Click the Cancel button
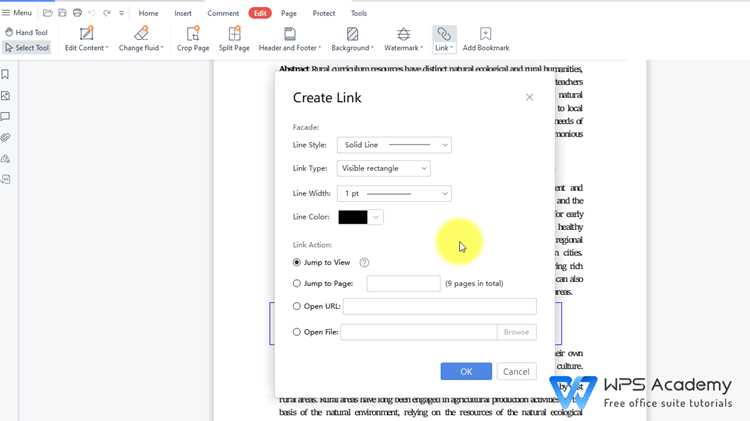750x421 pixels. click(516, 371)
